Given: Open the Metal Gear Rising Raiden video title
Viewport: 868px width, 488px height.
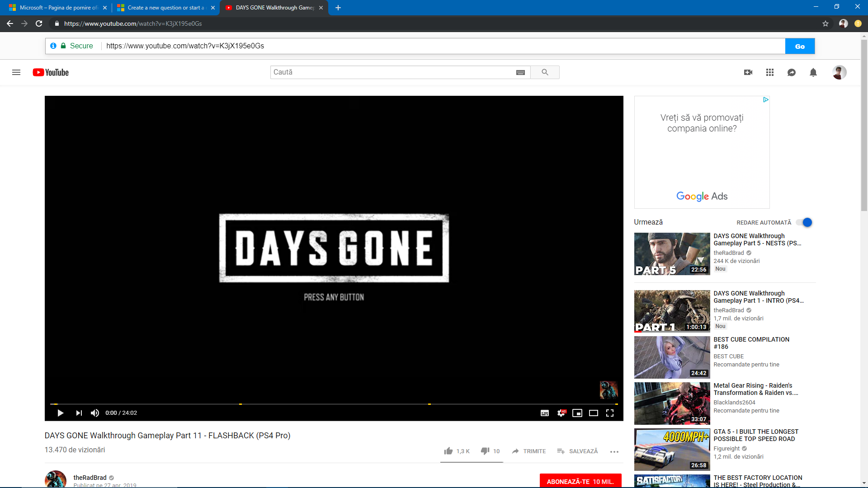Looking at the screenshot, I should (756, 389).
